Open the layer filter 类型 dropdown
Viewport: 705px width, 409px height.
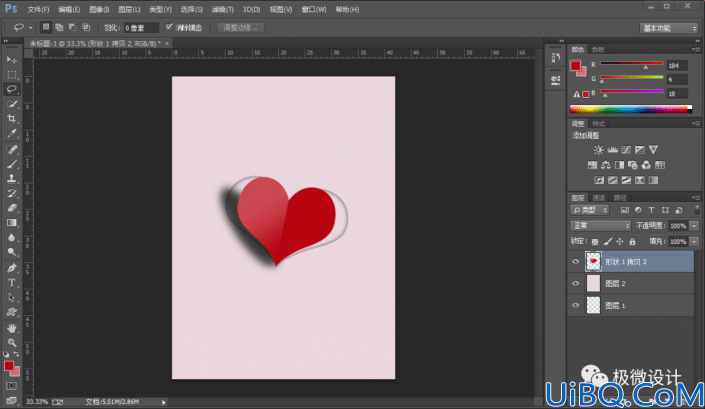coord(590,210)
